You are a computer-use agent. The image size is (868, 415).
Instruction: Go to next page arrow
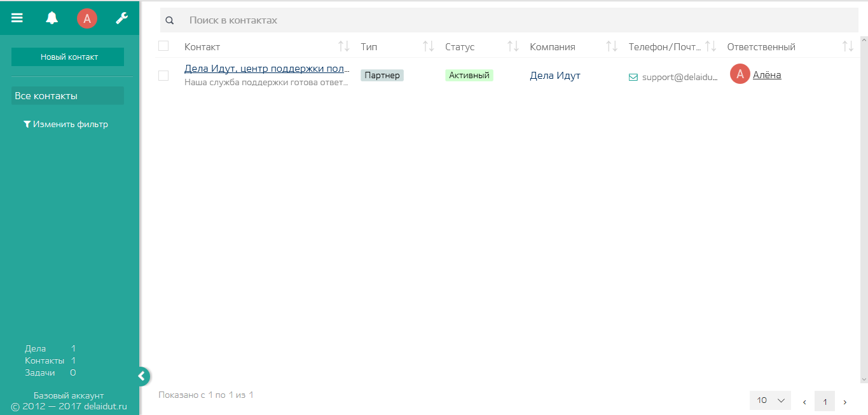tap(845, 402)
